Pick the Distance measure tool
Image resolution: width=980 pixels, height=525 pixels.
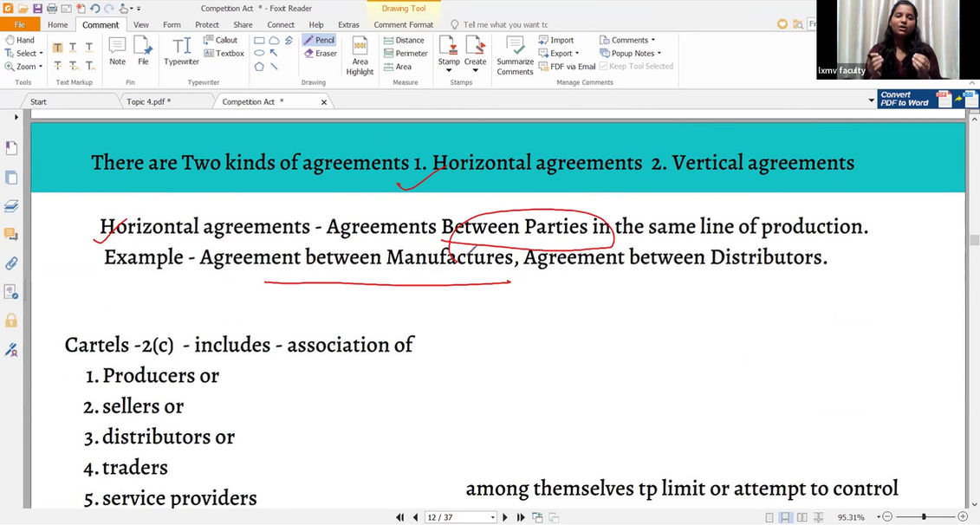point(403,40)
